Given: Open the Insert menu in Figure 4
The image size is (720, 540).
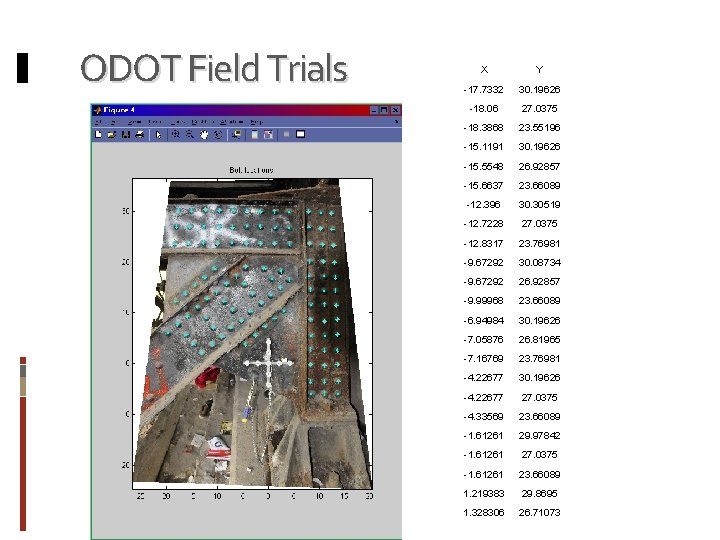Looking at the screenshot, I should [x=155, y=122].
